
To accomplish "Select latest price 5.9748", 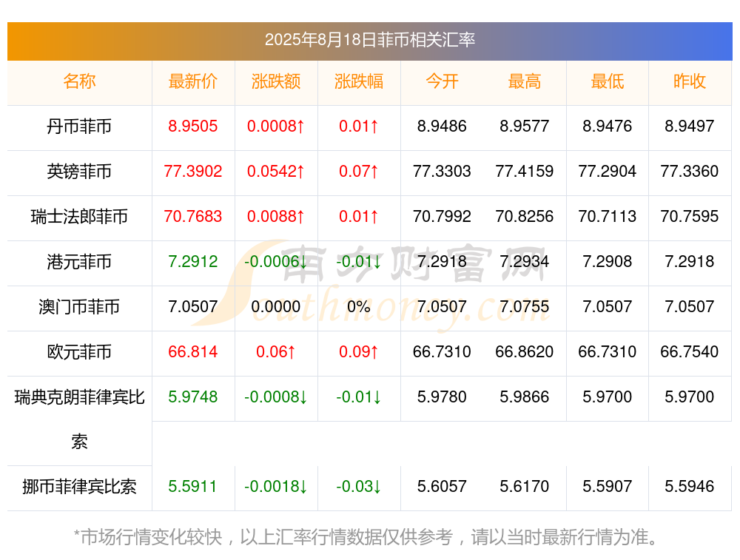I will pos(193,397).
